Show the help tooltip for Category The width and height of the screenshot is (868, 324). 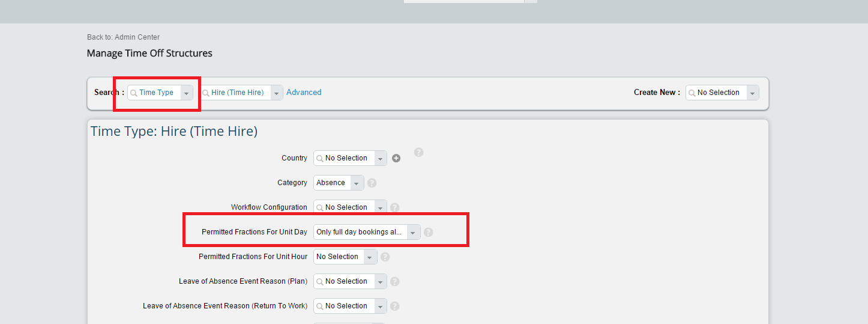tap(372, 183)
